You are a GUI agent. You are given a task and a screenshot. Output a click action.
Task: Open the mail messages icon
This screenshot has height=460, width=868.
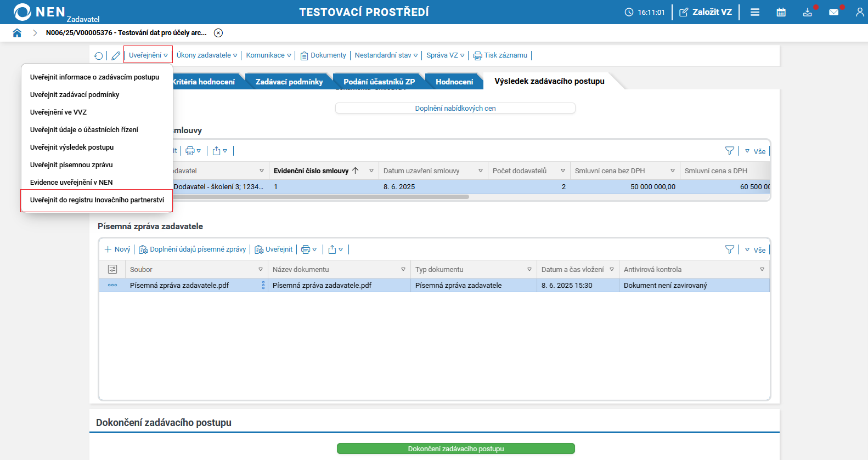[x=834, y=12]
